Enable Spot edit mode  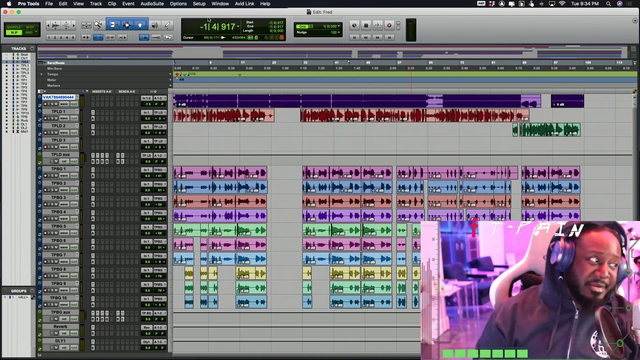point(30,27)
